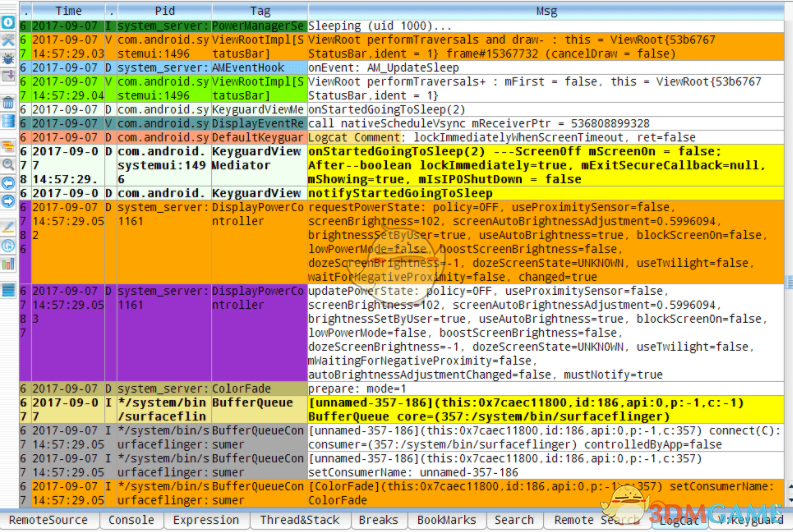Click the blue left arrow navigation icon
The image size is (793, 532).
(8, 183)
